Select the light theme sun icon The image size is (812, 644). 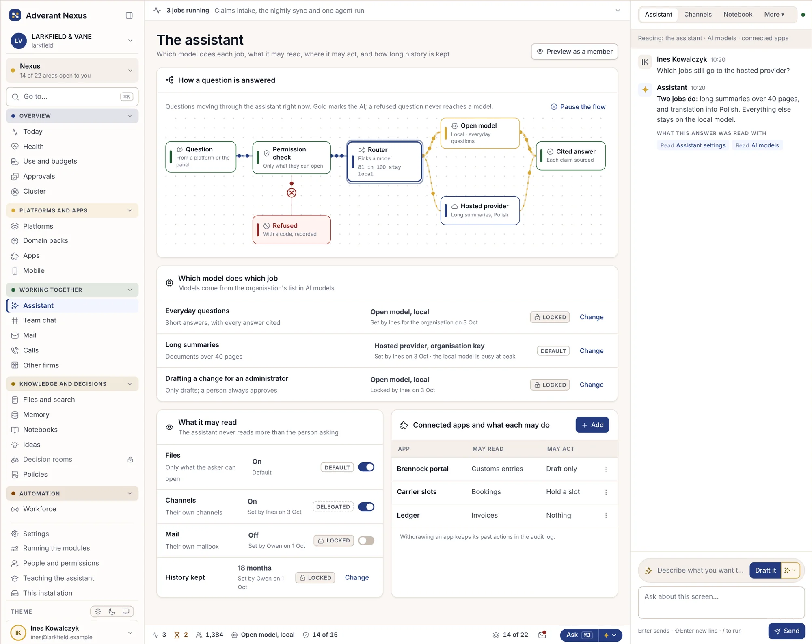click(x=98, y=612)
